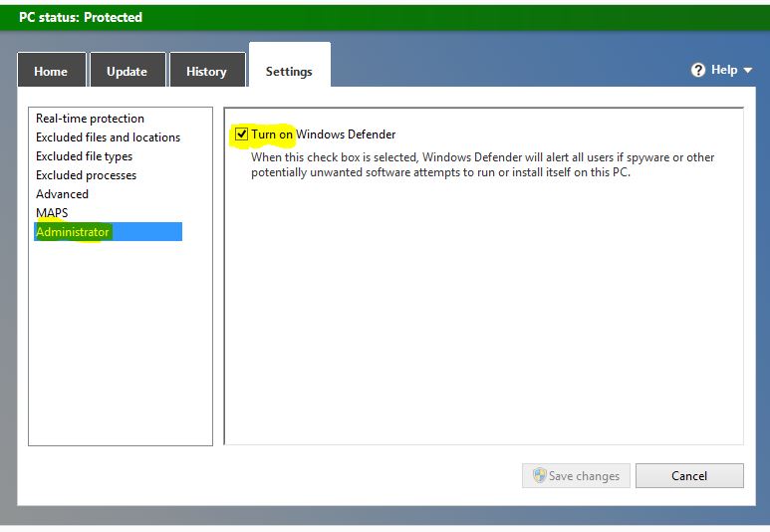Screen dimensions: 770x532
Task: Click the Turn on Windows Defender label
Action: pos(323,134)
